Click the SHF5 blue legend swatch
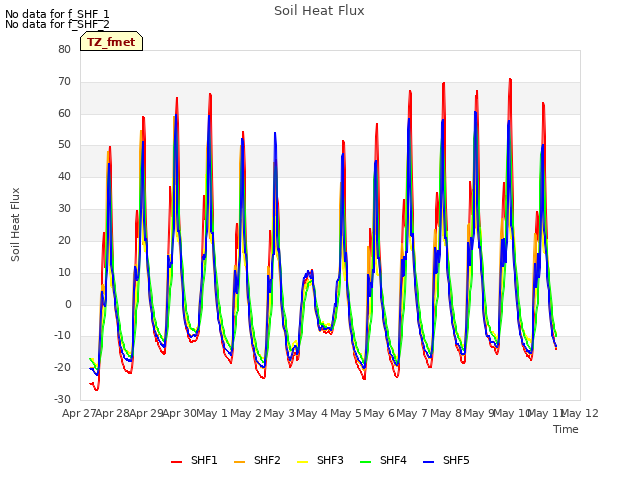The width and height of the screenshot is (640, 480). [429, 462]
